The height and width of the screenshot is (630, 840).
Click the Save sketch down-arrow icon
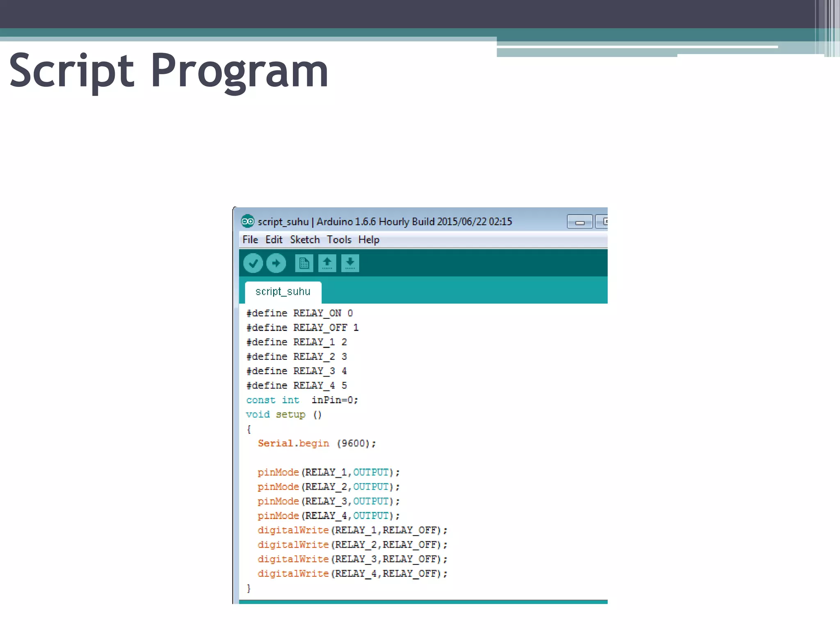[350, 263]
